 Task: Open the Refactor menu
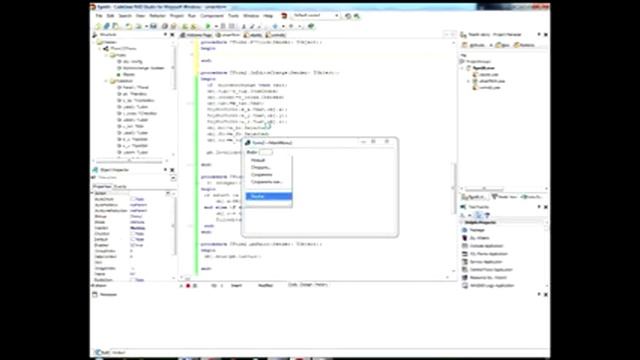(158, 16)
